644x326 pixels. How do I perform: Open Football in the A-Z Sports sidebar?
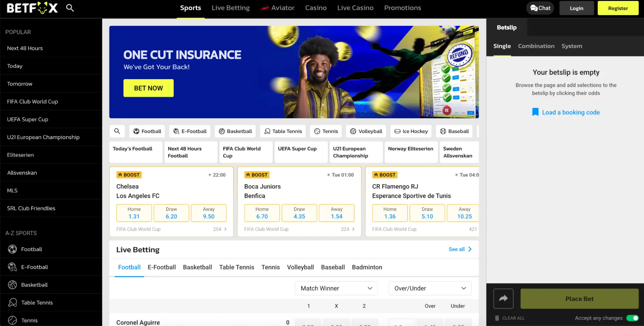(31, 249)
